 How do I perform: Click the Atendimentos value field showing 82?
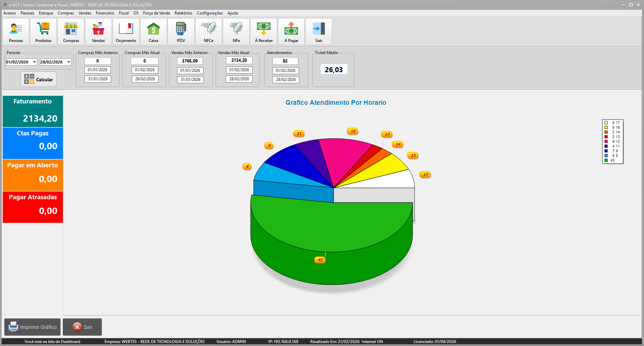[285, 61]
